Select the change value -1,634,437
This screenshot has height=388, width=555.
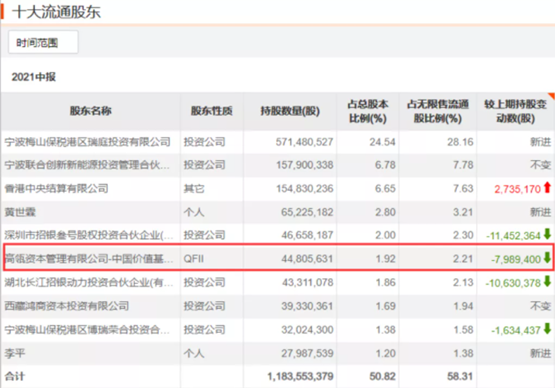516,330
